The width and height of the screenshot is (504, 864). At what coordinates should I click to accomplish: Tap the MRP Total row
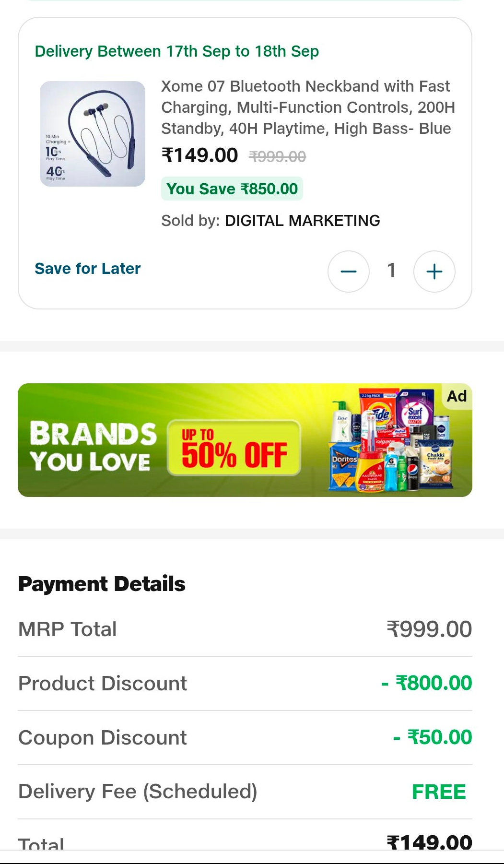[x=245, y=629]
